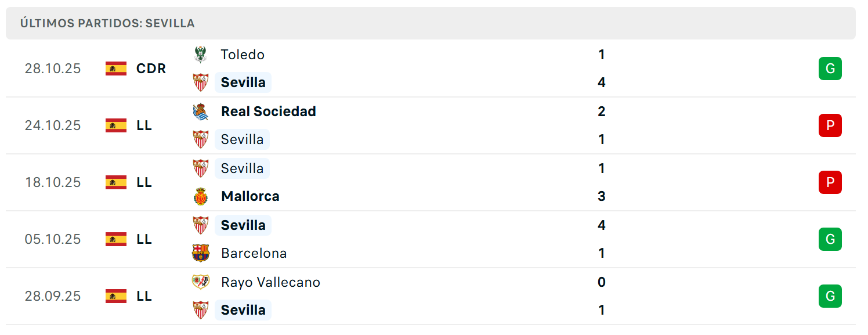
Task: Click the red P badge for Real Sociedad match
Action: click(x=830, y=125)
